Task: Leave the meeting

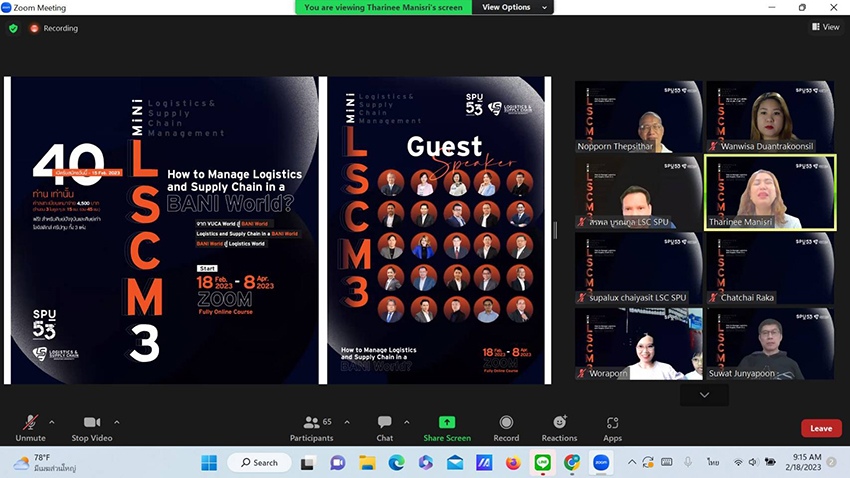Action: (x=821, y=428)
